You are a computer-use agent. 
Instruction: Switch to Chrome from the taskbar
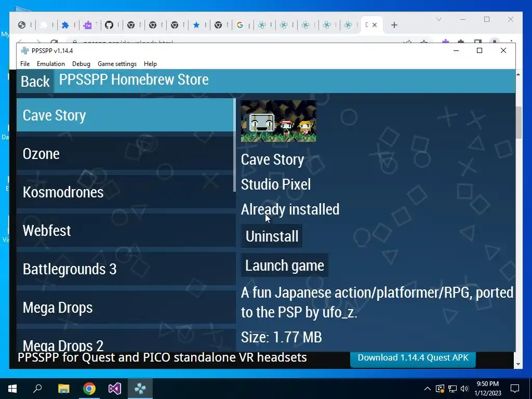coord(89,389)
